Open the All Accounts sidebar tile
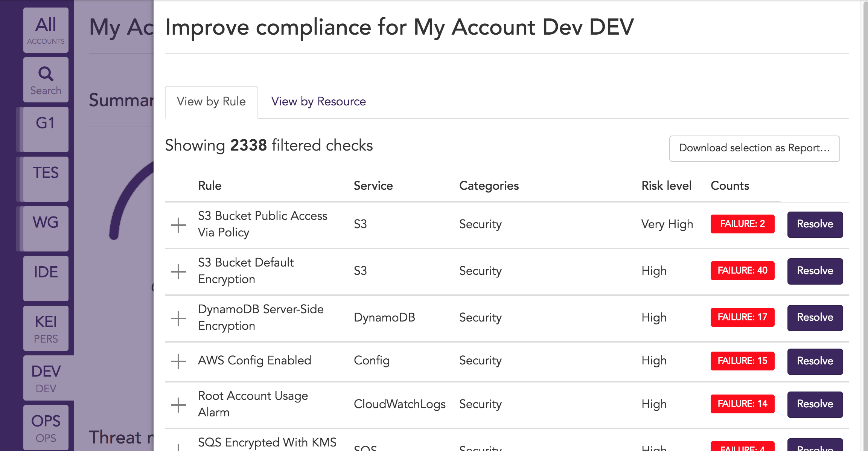This screenshot has width=868, height=451. click(46, 30)
